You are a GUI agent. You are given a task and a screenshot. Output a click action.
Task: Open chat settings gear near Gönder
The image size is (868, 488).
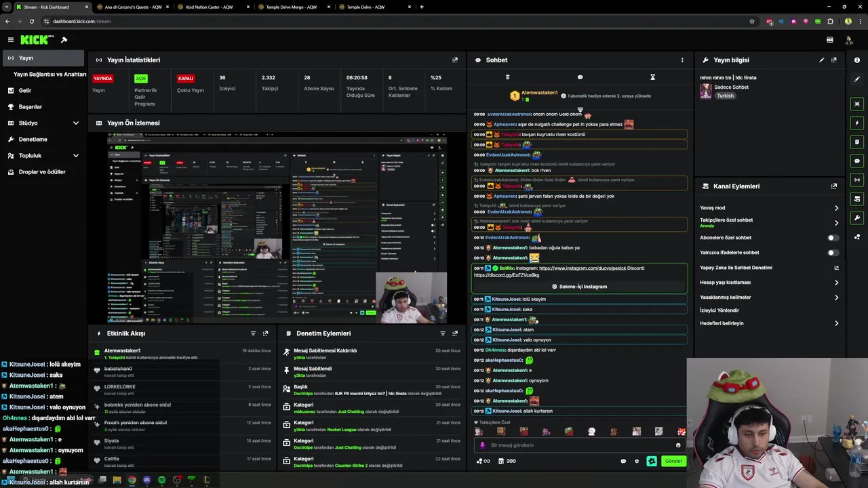point(637,461)
